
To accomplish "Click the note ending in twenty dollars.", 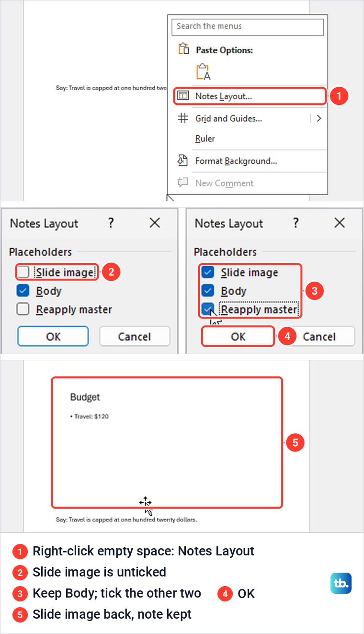I will point(126,519).
